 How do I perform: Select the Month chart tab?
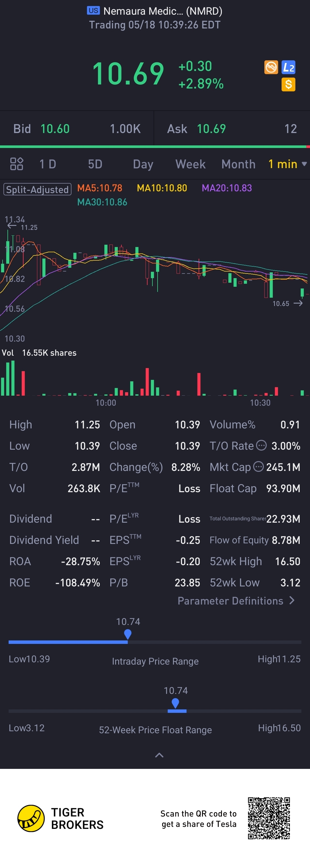coord(238,164)
